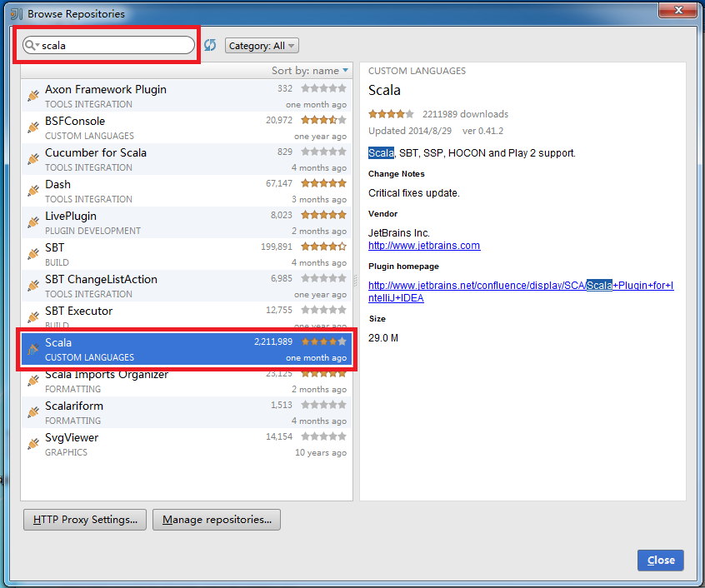Open the Category: All dropdown

pyautogui.click(x=262, y=46)
